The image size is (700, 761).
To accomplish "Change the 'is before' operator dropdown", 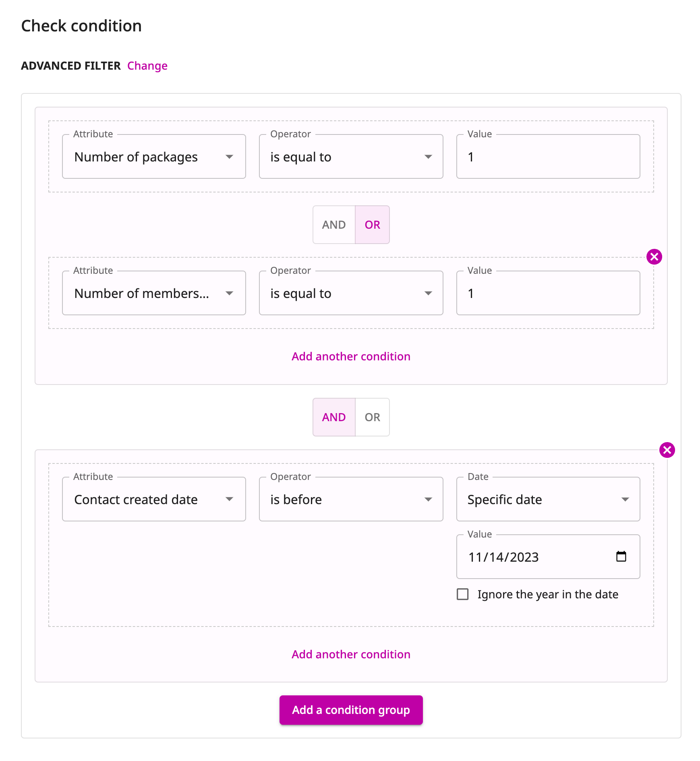I will pyautogui.click(x=351, y=499).
